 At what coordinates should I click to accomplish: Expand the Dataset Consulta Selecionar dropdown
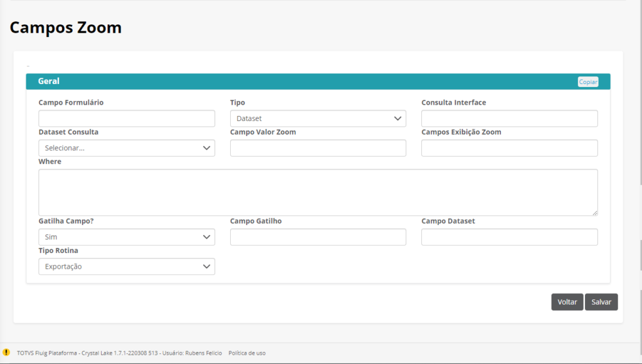[127, 148]
